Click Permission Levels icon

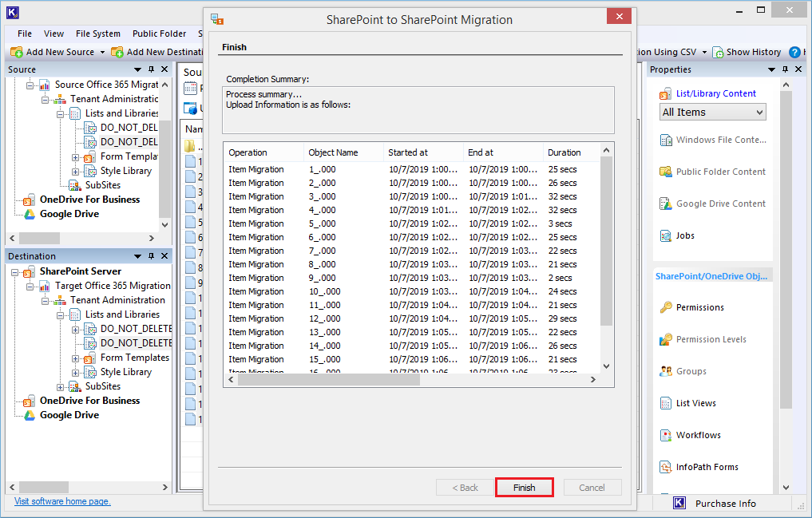(x=666, y=339)
